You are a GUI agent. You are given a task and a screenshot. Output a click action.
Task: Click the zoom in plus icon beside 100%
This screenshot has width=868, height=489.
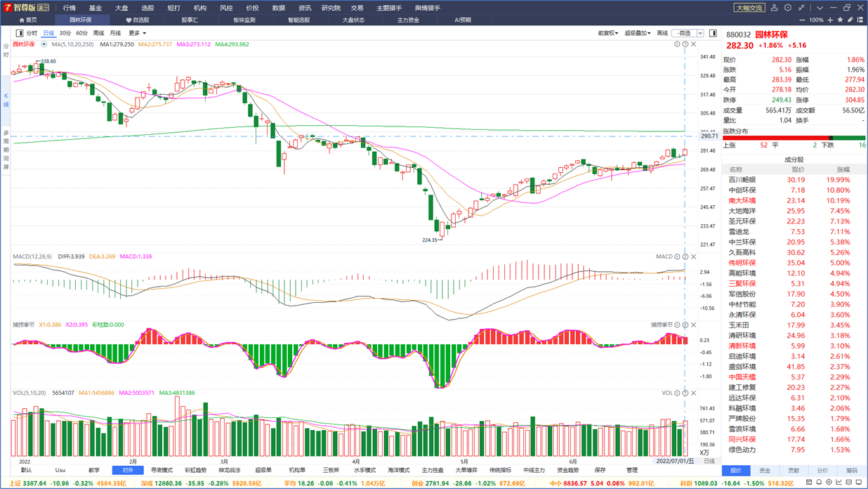click(x=830, y=20)
